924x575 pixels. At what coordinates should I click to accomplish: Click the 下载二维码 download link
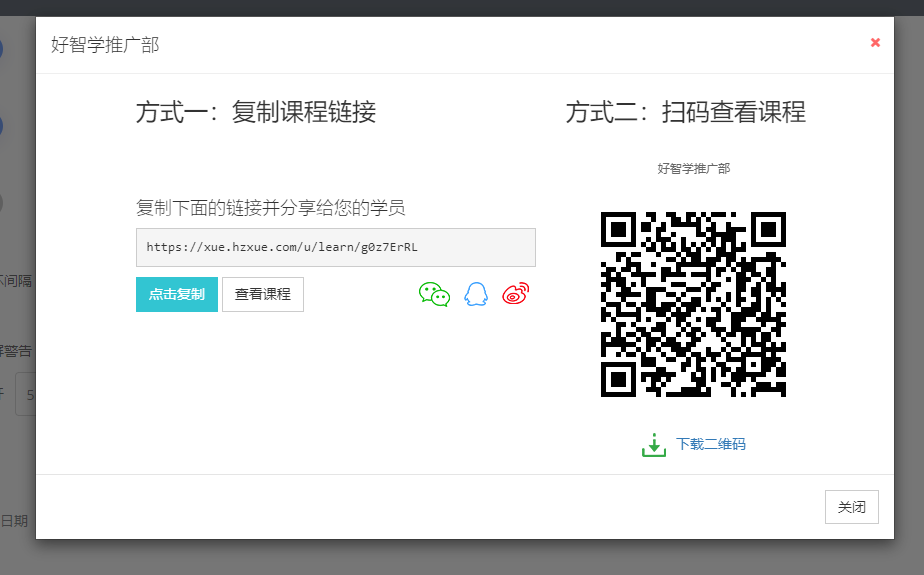711,444
